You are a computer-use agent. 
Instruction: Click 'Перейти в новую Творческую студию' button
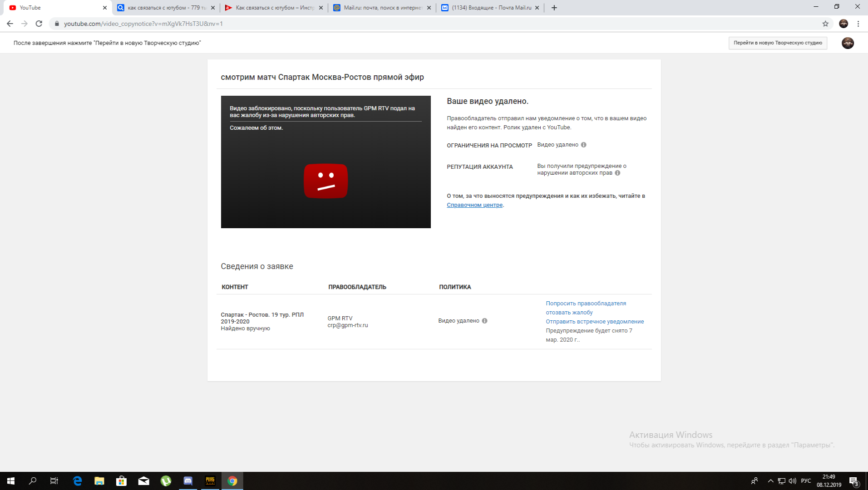778,43
